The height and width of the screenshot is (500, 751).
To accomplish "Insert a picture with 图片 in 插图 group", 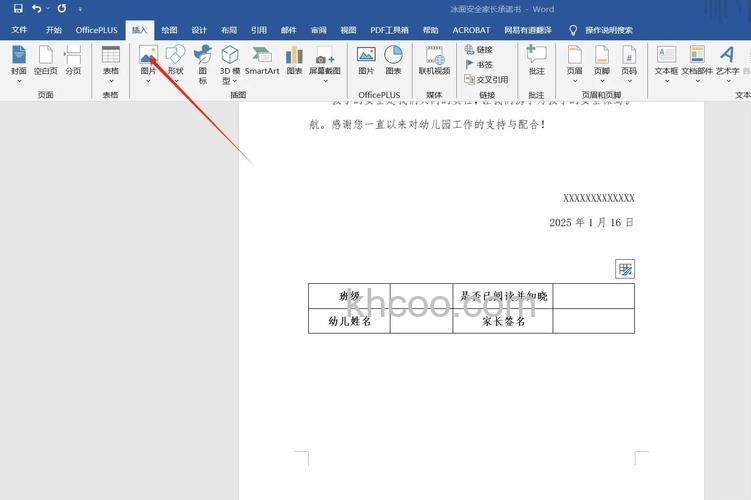I will (x=148, y=64).
